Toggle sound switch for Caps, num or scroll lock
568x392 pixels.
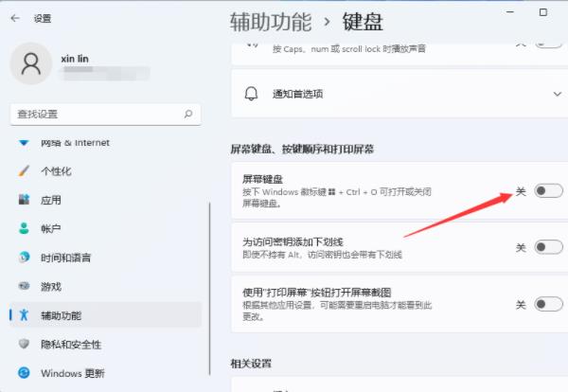pyautogui.click(x=548, y=45)
